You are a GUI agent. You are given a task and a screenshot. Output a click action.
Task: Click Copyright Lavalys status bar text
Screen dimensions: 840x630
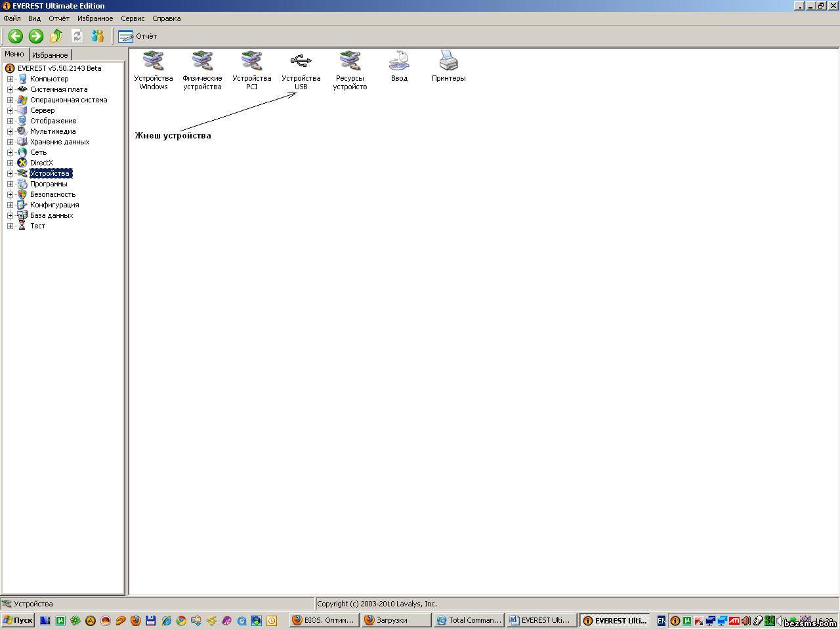click(377, 604)
